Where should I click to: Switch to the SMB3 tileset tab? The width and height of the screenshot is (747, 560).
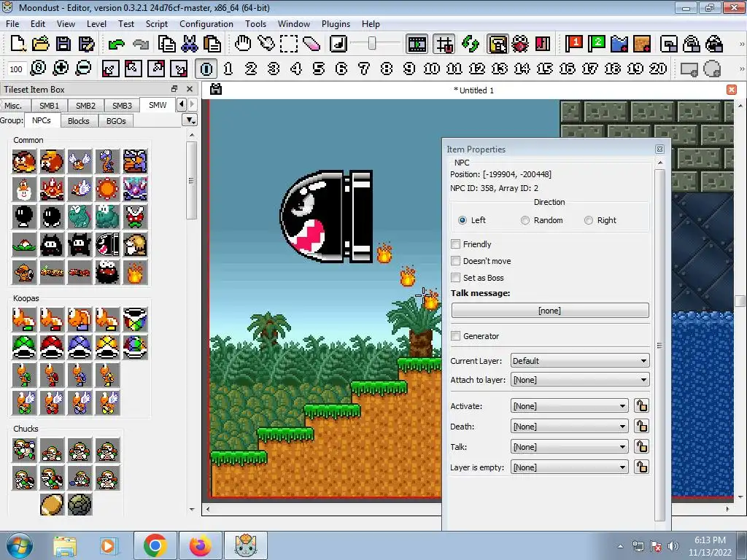(122, 106)
